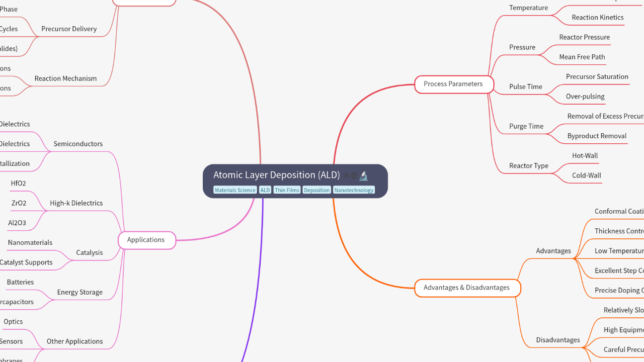The image size is (644, 362).
Task: Click the Thickness Control leaf
Action: point(619,231)
